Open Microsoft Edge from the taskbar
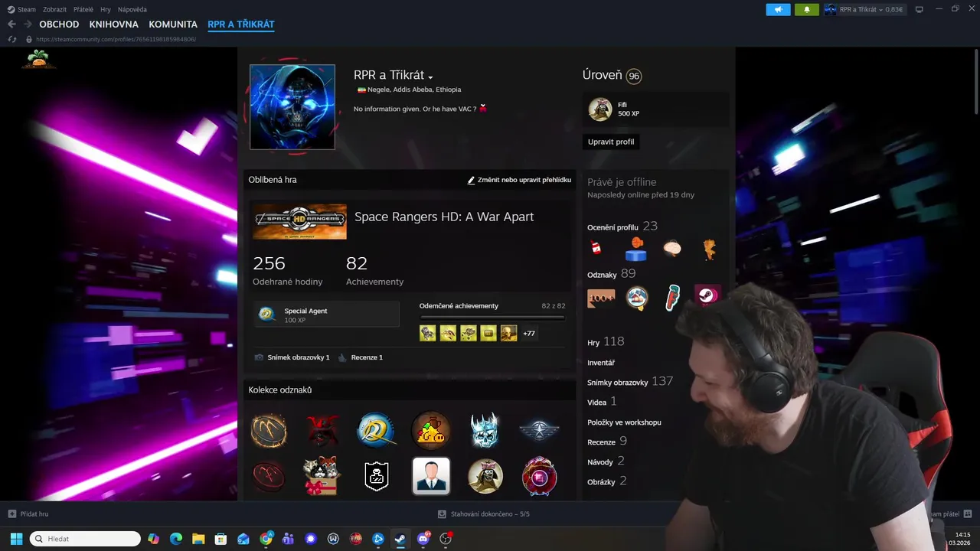The width and height of the screenshot is (980, 551). coord(175,539)
